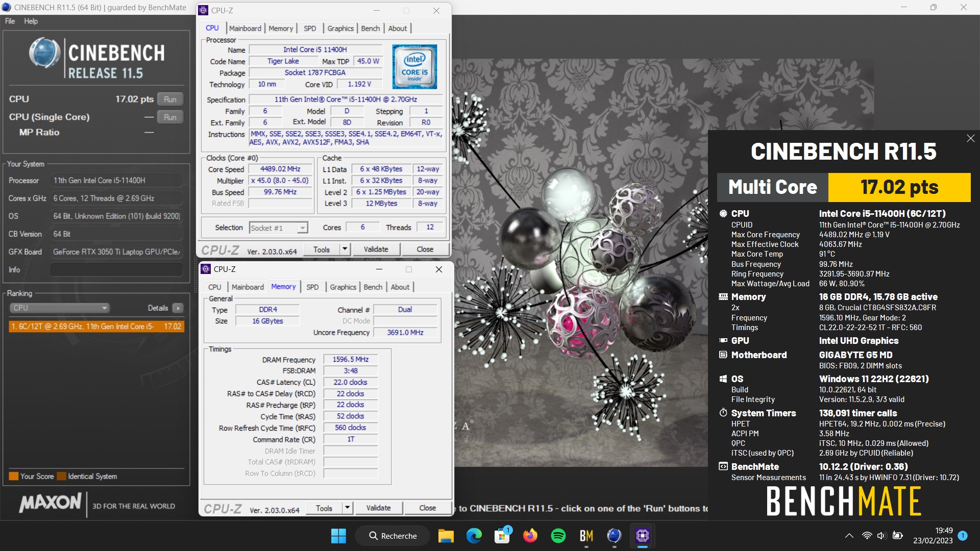Switch to Mainboard tab in top CPU-Z

point(245,29)
